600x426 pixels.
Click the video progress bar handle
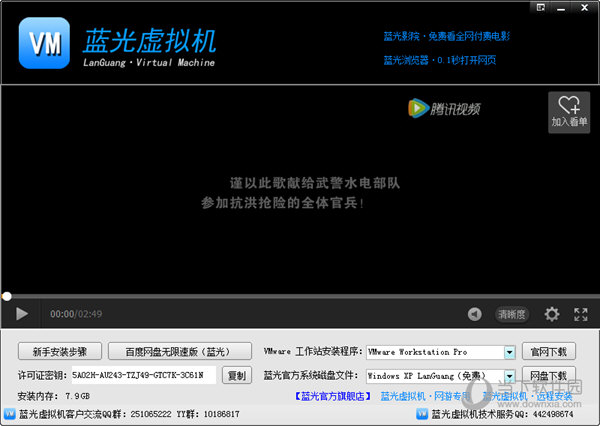7,296
